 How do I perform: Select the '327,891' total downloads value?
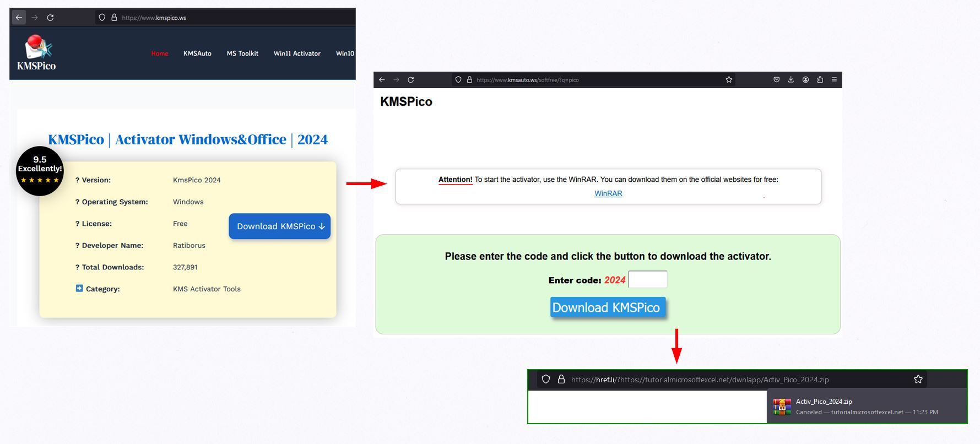[x=185, y=267]
